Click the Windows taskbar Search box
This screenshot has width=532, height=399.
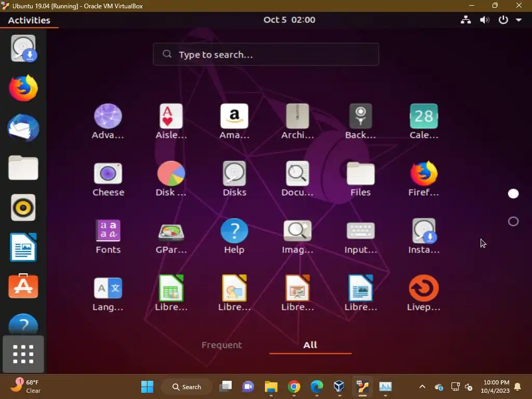[187, 387]
